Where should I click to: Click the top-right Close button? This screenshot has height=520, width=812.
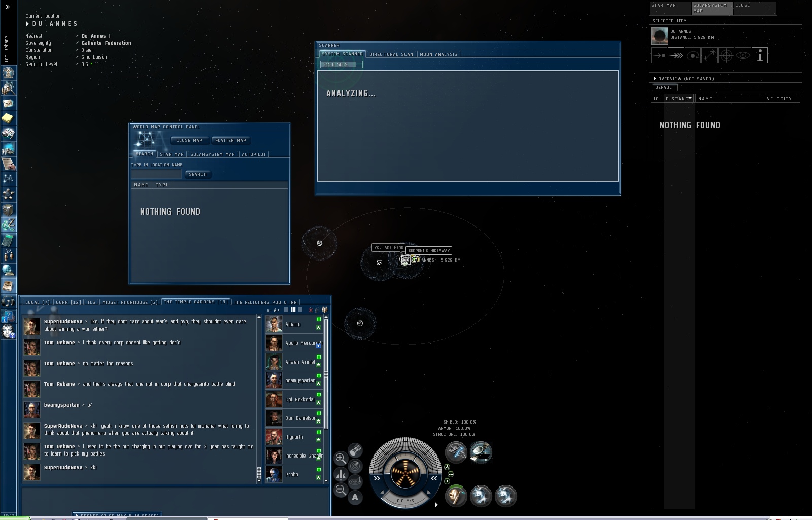[755, 8]
